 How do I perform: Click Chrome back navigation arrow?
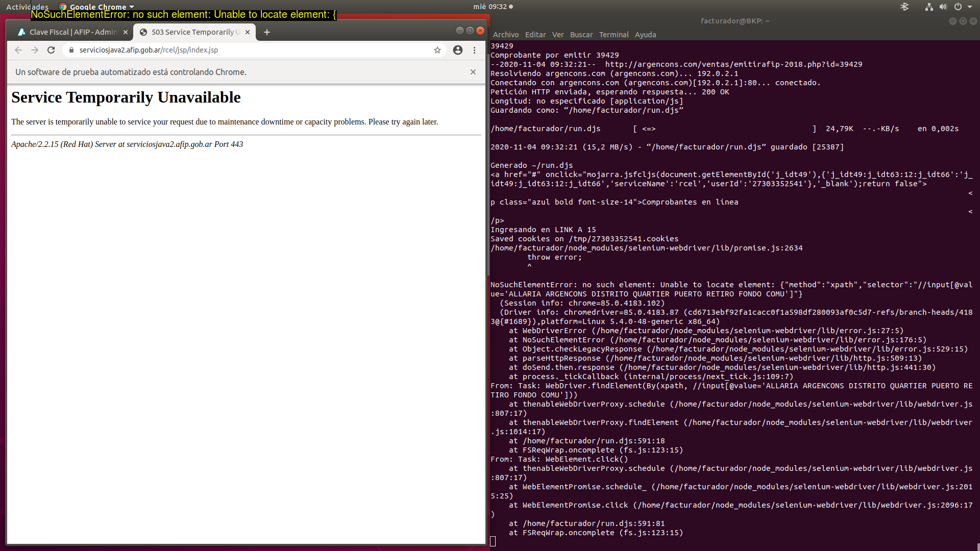pos(18,50)
